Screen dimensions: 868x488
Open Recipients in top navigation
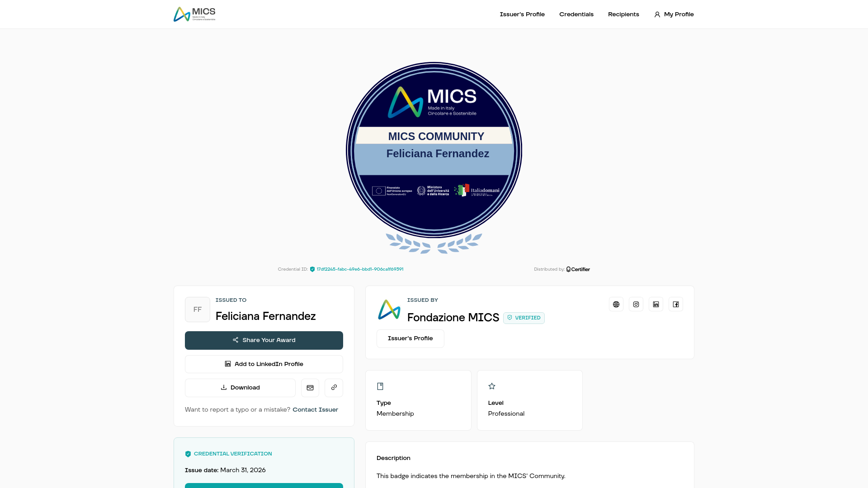[x=623, y=14]
